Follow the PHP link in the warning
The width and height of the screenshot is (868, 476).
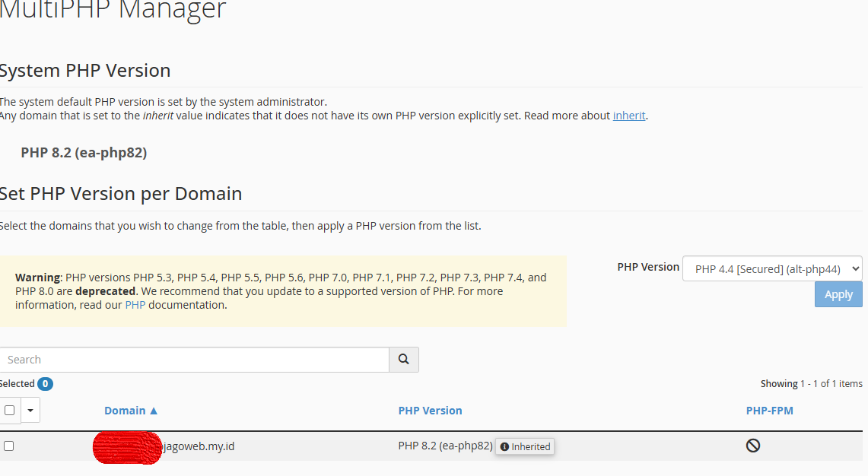pyautogui.click(x=135, y=305)
